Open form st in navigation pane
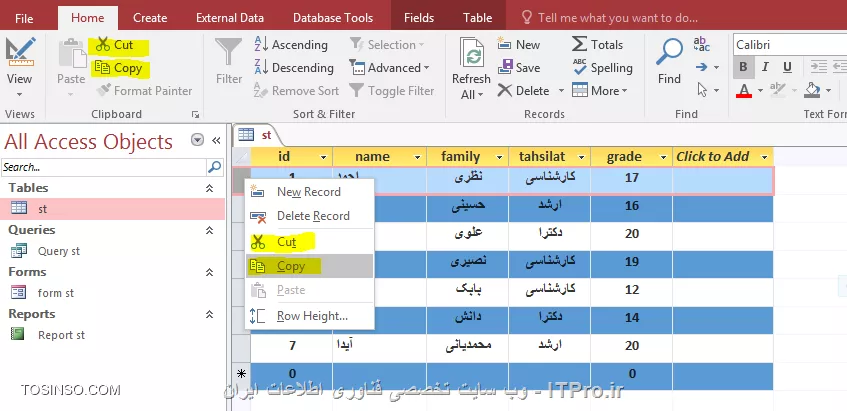 pyautogui.click(x=112, y=293)
